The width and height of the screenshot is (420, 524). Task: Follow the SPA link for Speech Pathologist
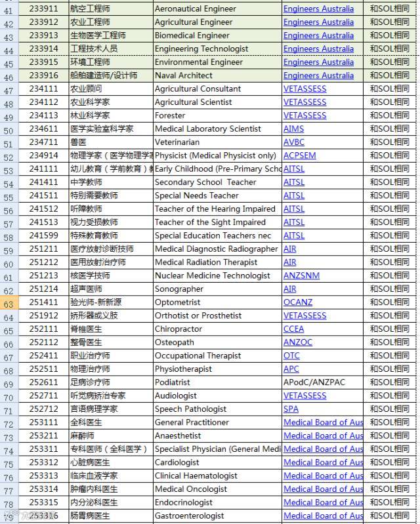click(x=291, y=409)
